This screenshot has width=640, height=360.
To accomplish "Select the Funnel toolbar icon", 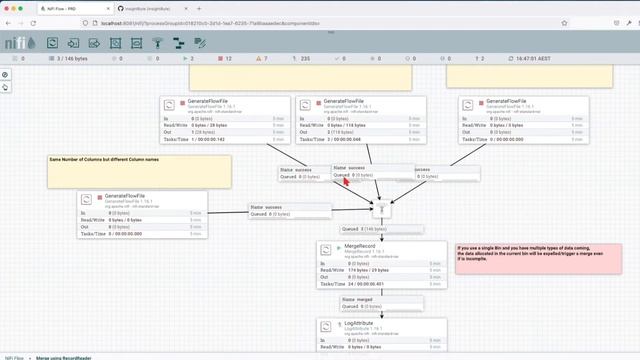I will (x=158, y=43).
